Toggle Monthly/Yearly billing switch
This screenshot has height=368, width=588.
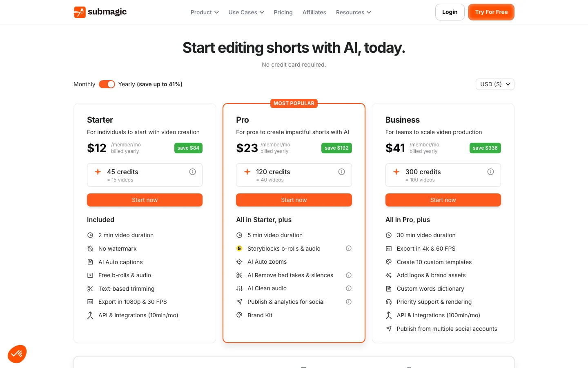coord(107,84)
